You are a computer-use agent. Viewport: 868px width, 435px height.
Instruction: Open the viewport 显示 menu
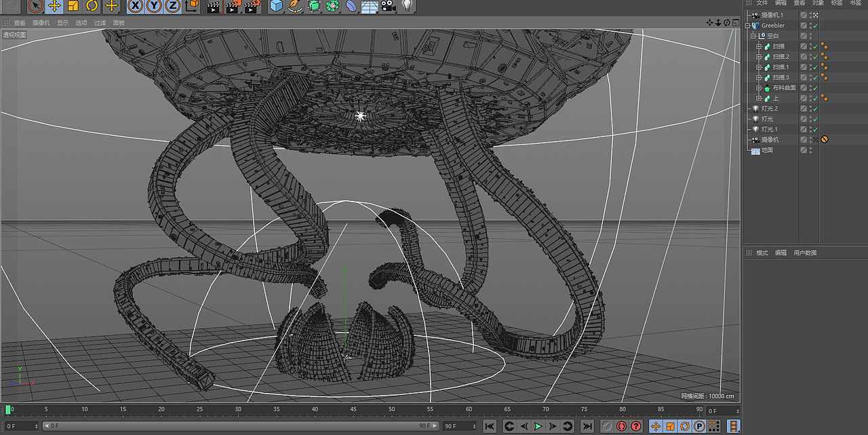[62, 22]
